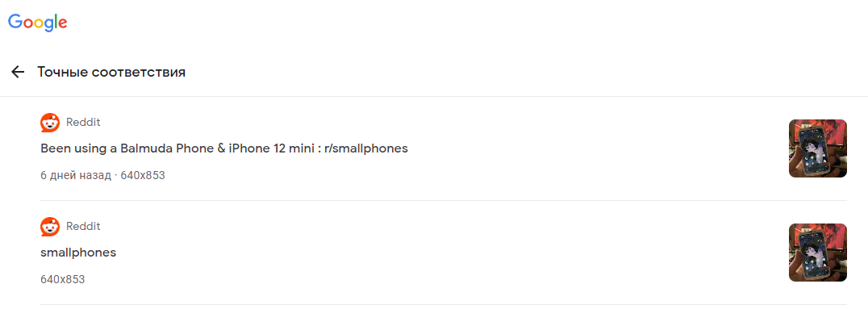The image size is (868, 330).
Task: Click "6 дней назад" date text
Action: tap(75, 176)
